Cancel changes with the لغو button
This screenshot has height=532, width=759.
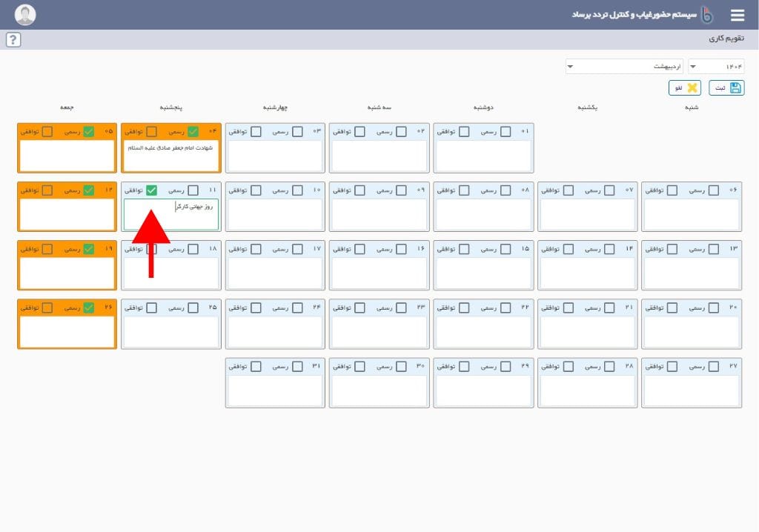coord(685,88)
